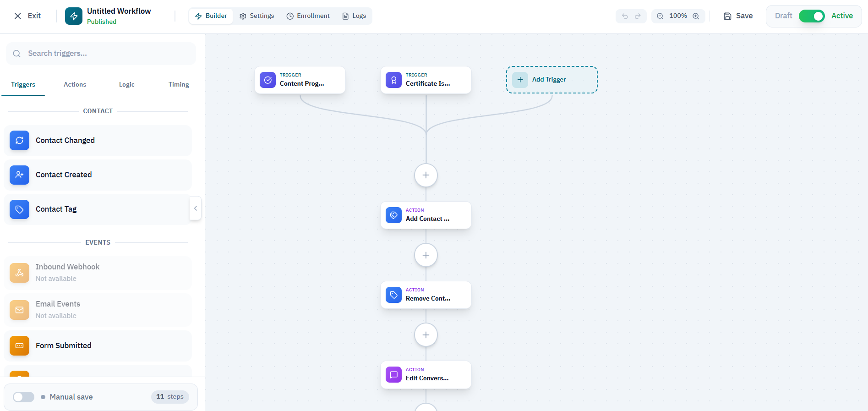Click the Exit X icon
Screen dimensions: 868x411
(18, 16)
